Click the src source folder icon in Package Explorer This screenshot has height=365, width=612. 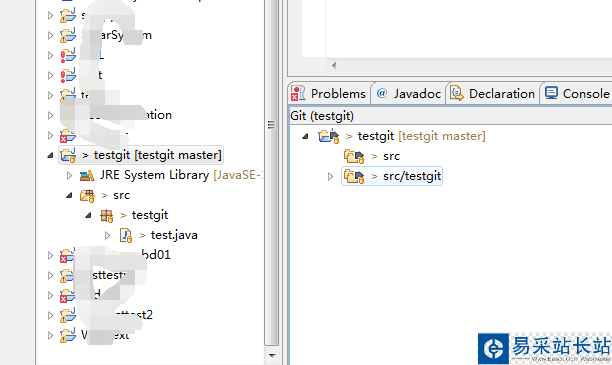point(87,195)
